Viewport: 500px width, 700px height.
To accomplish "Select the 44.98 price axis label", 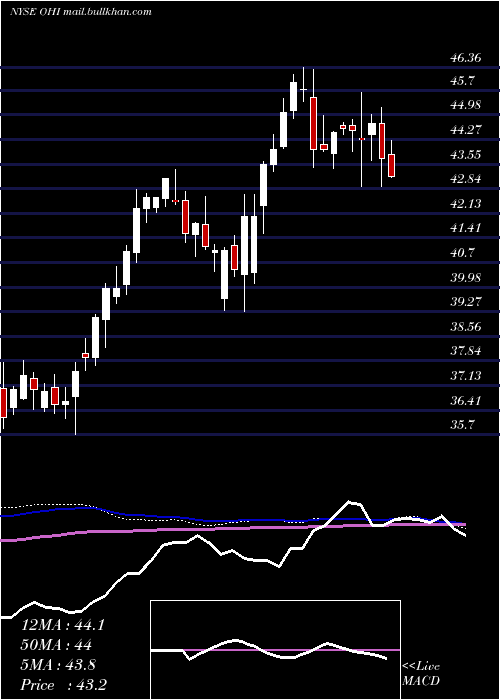I will 466,105.
